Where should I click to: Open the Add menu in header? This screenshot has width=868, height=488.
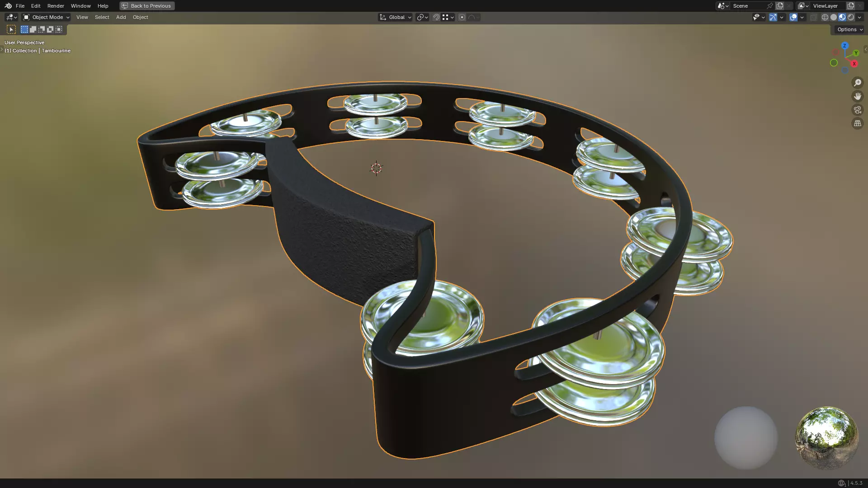pyautogui.click(x=121, y=17)
